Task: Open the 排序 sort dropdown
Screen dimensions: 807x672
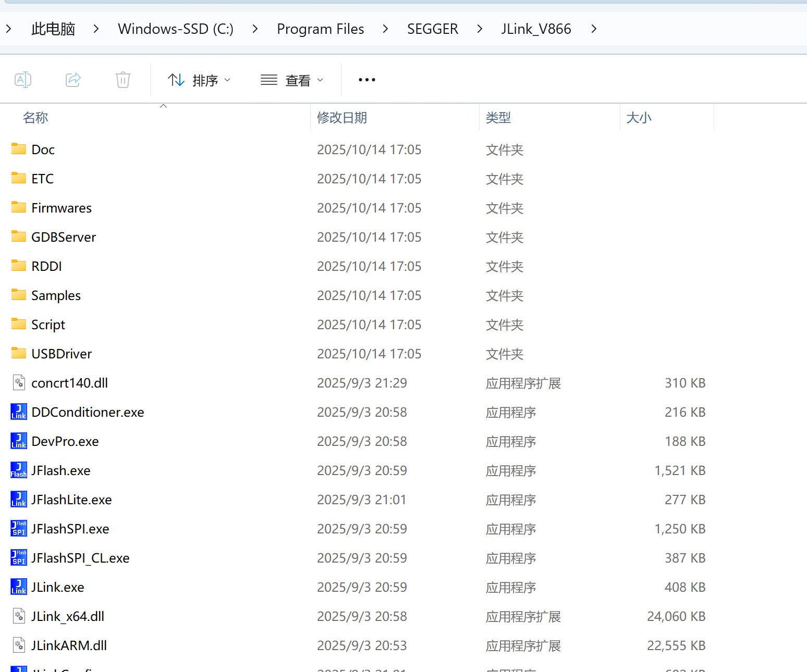Action: pyautogui.click(x=199, y=80)
